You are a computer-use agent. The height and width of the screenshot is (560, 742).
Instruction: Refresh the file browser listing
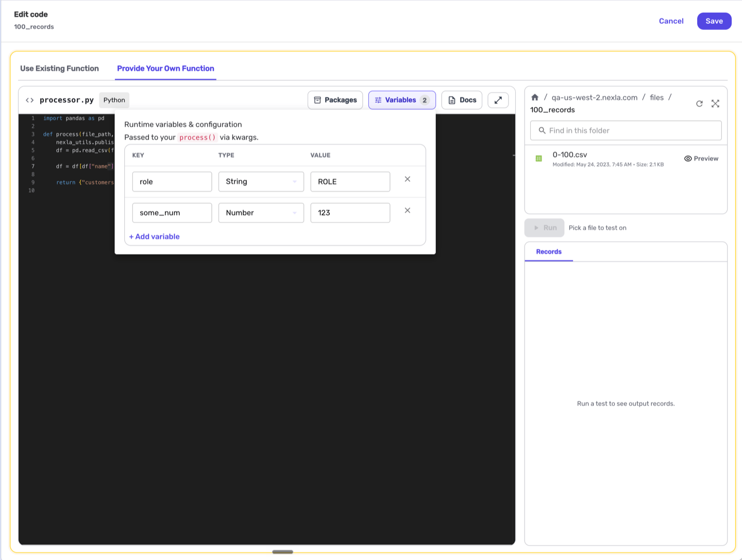coord(699,104)
